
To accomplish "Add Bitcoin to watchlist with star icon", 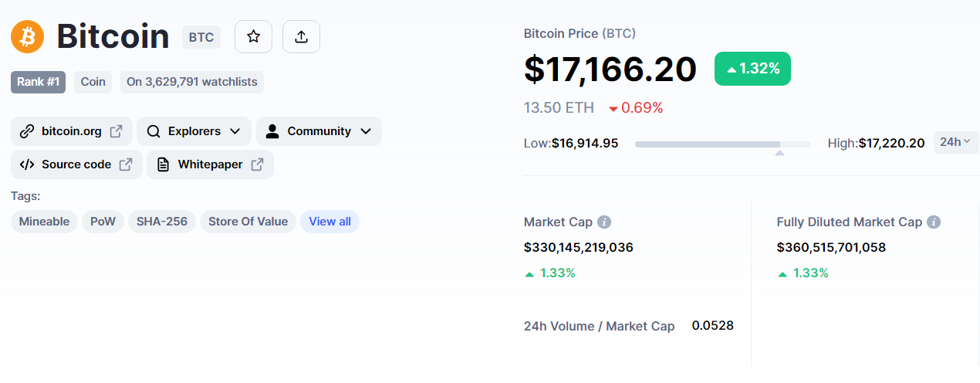I will click(x=253, y=36).
